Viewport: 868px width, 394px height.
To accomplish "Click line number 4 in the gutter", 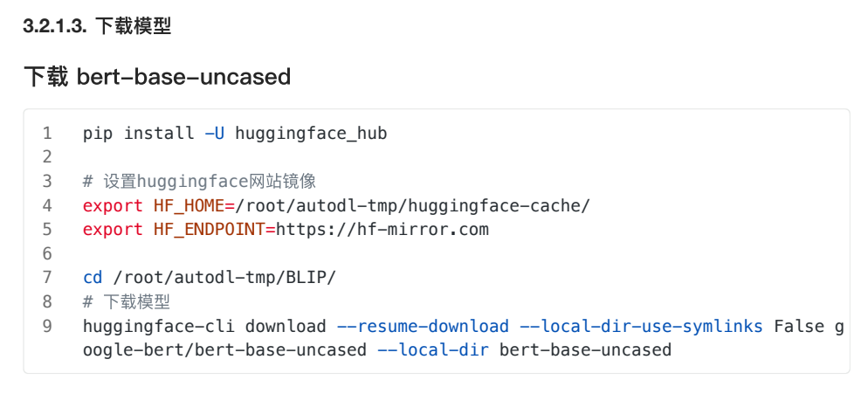I will click(x=47, y=206).
